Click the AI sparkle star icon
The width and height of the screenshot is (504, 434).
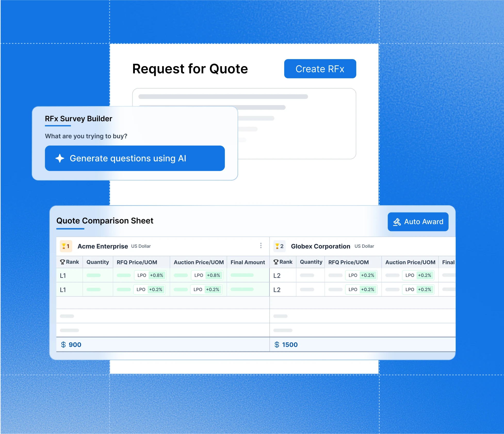point(60,158)
